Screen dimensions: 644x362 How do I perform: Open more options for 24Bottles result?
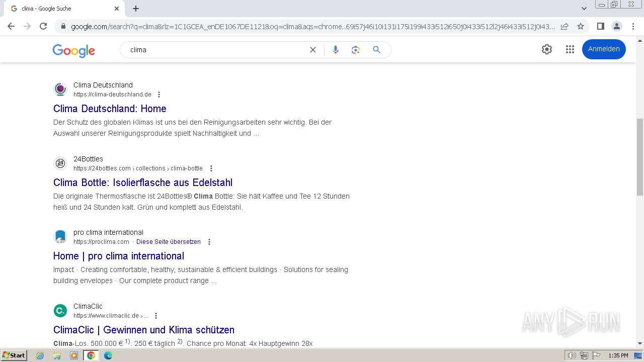[211, 168]
